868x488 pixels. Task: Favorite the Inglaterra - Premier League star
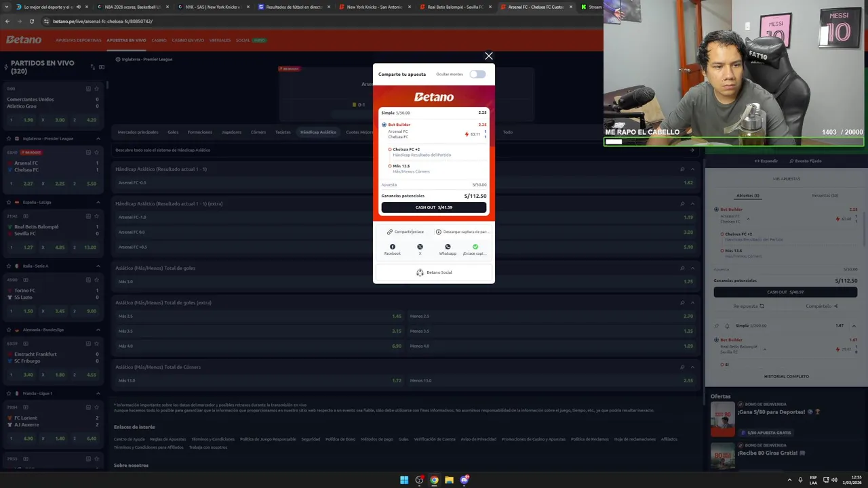[x=8, y=138]
